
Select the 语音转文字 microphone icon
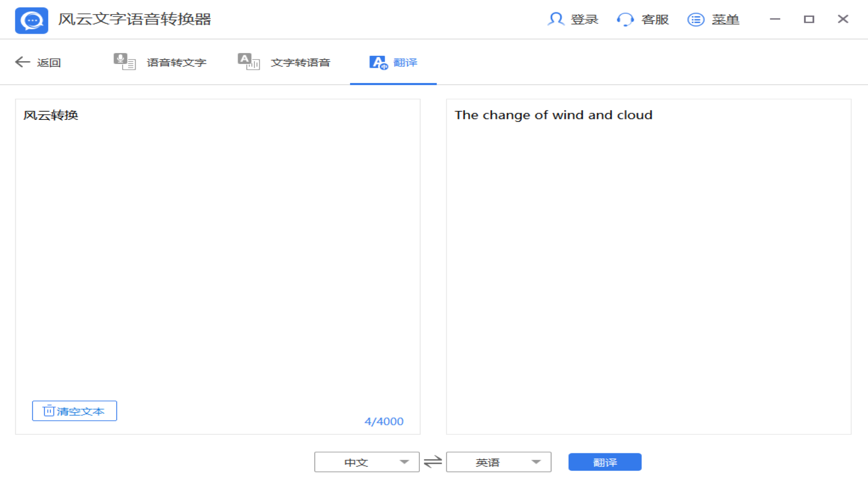124,62
